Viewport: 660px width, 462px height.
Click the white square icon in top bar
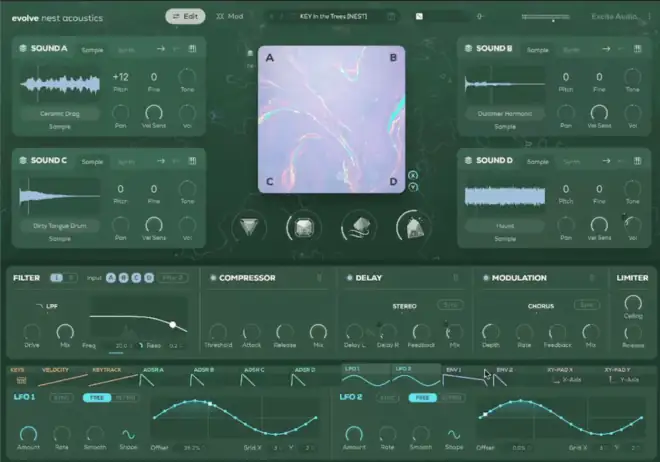tap(419, 16)
